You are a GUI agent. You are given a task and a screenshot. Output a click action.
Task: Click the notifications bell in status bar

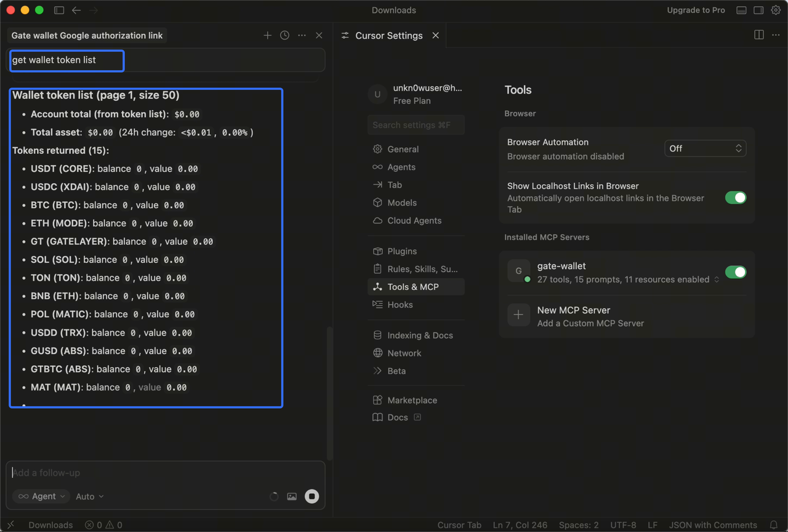point(774,525)
